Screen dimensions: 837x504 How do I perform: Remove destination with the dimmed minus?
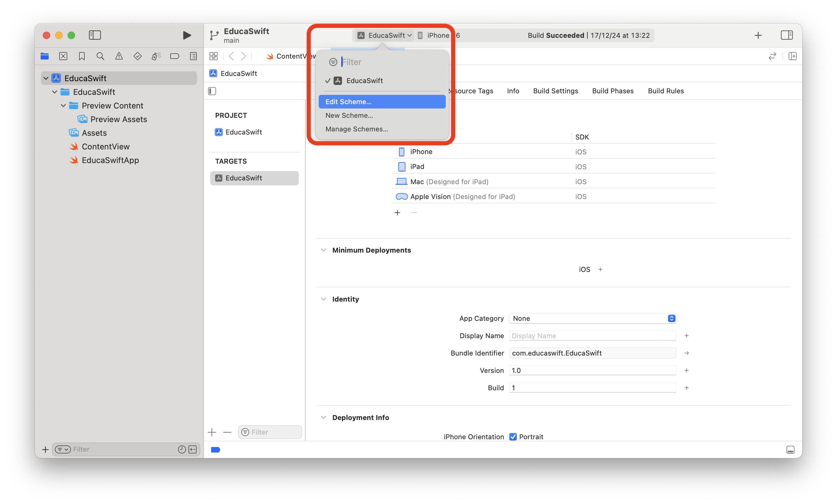414,213
